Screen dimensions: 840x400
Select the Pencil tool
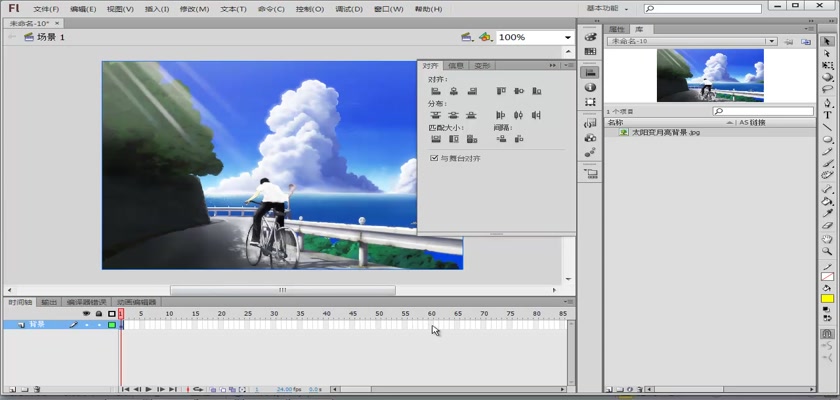coord(827,152)
